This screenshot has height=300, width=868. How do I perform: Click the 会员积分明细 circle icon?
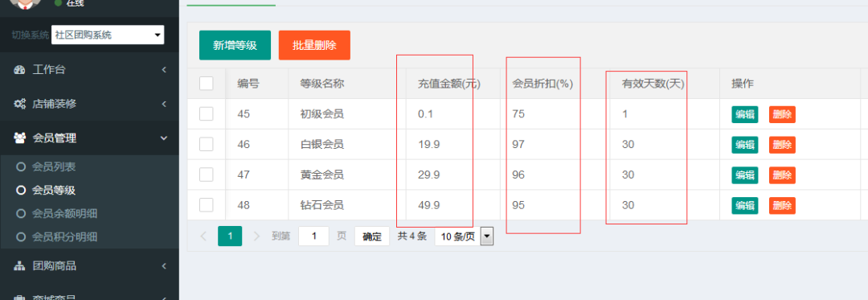coord(21,237)
